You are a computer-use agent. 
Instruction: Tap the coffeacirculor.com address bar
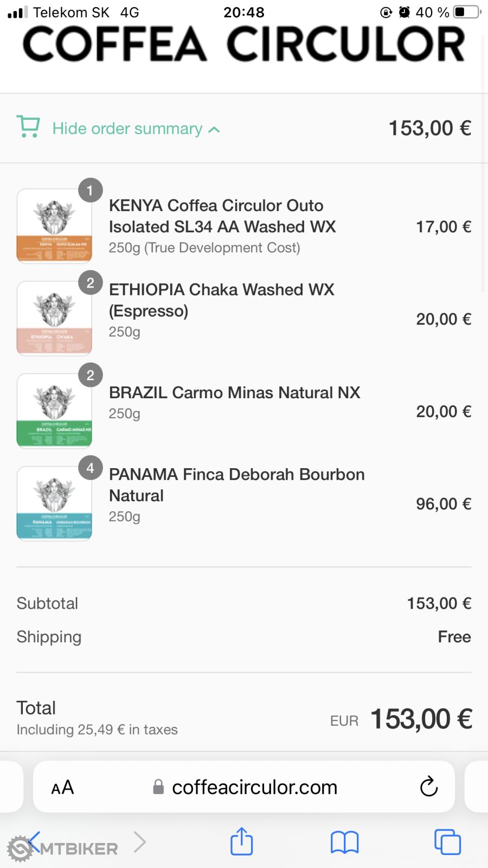coord(254,787)
